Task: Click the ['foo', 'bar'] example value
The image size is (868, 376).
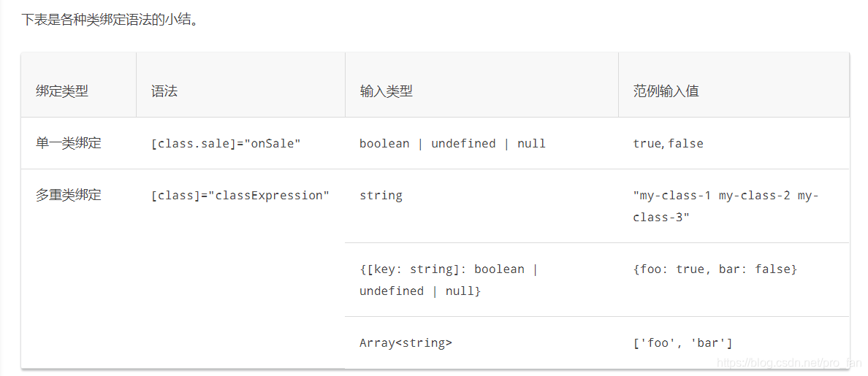Action: 682,343
